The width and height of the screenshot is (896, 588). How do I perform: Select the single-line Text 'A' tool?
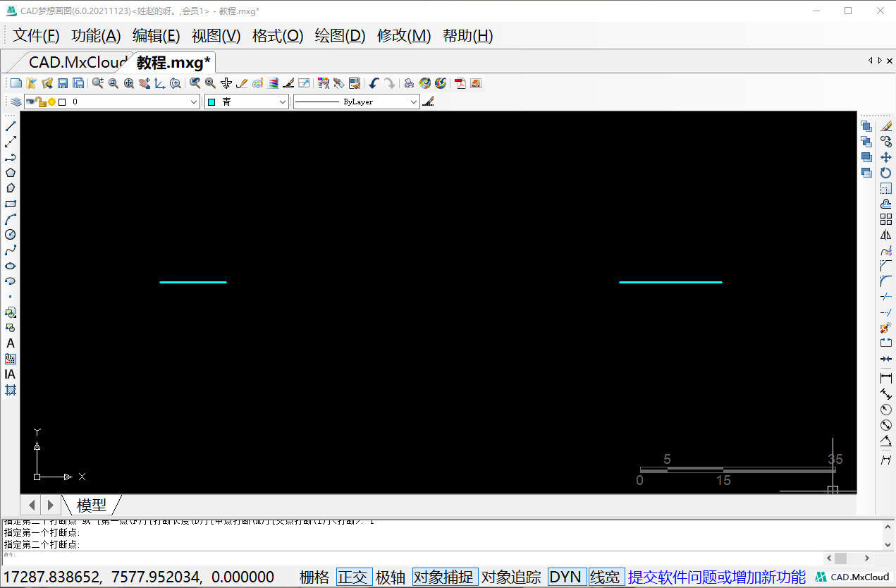pos(11,343)
